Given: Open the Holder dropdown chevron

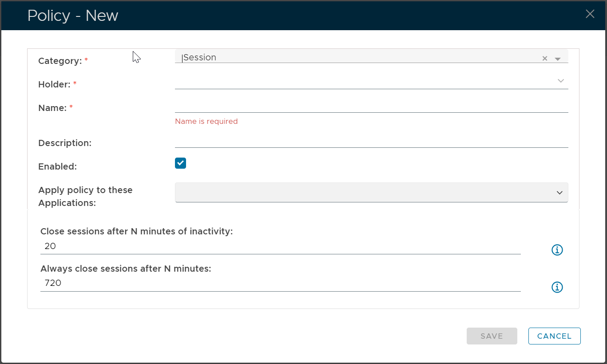Looking at the screenshot, I should (x=560, y=81).
